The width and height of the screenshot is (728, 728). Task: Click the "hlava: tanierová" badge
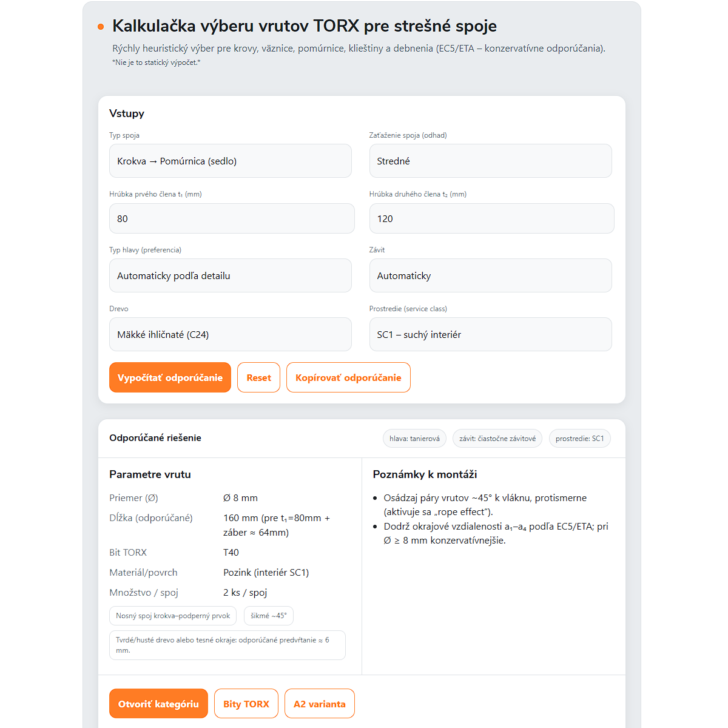pyautogui.click(x=414, y=438)
